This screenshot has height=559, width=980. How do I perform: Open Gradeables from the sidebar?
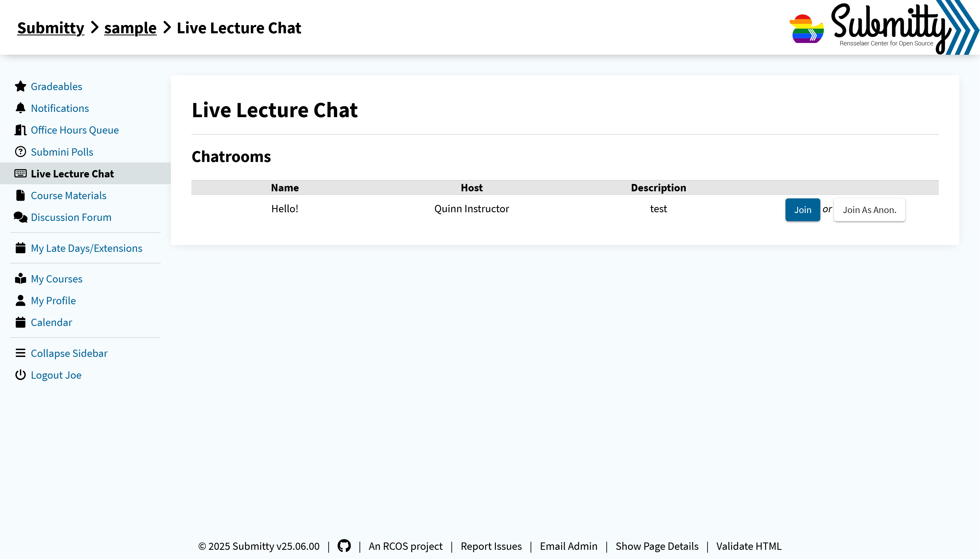coord(56,86)
